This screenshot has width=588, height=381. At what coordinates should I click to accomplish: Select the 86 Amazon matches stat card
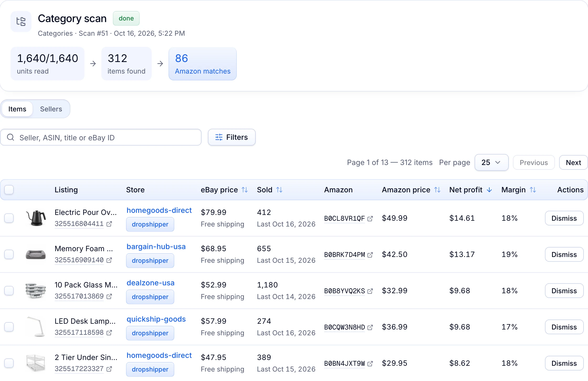tap(203, 64)
